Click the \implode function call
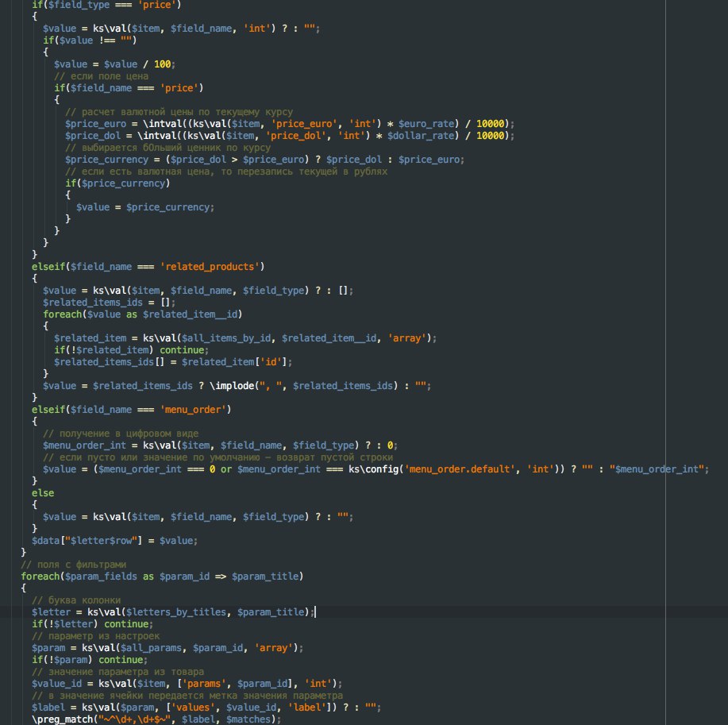Screen dimensions: 728x725 (x=232, y=386)
